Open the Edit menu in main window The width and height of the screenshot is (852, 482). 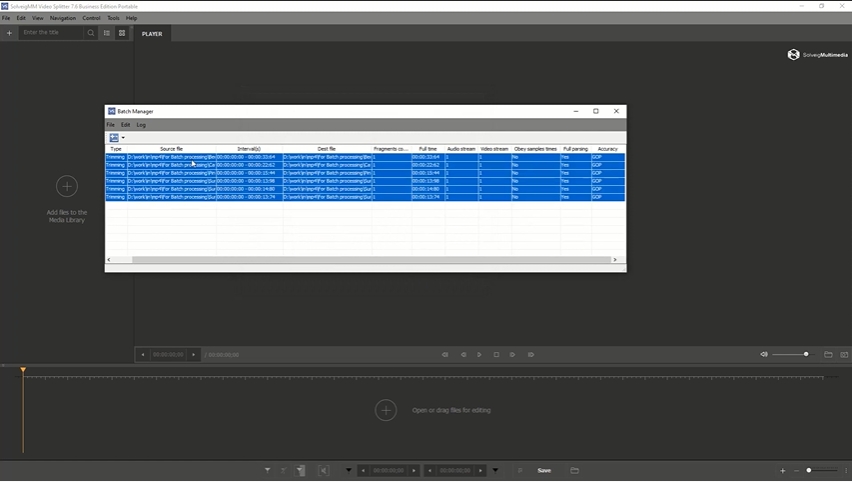coord(21,18)
